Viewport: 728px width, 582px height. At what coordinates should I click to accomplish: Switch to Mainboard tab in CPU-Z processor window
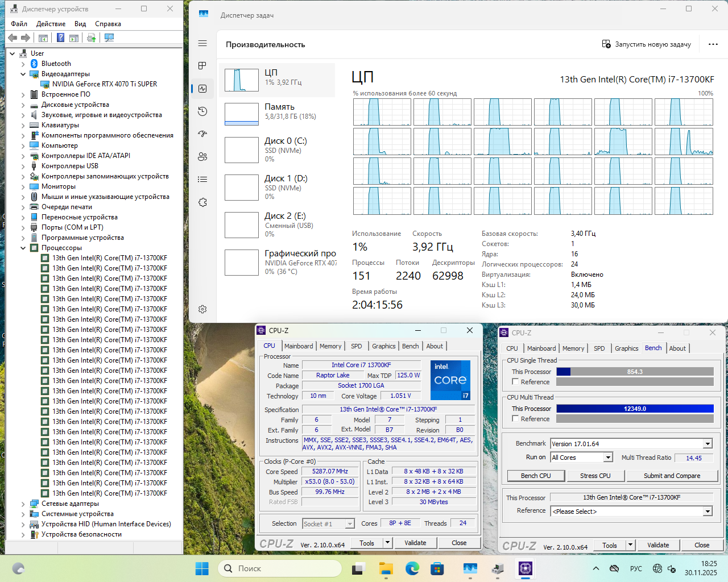[x=299, y=346]
